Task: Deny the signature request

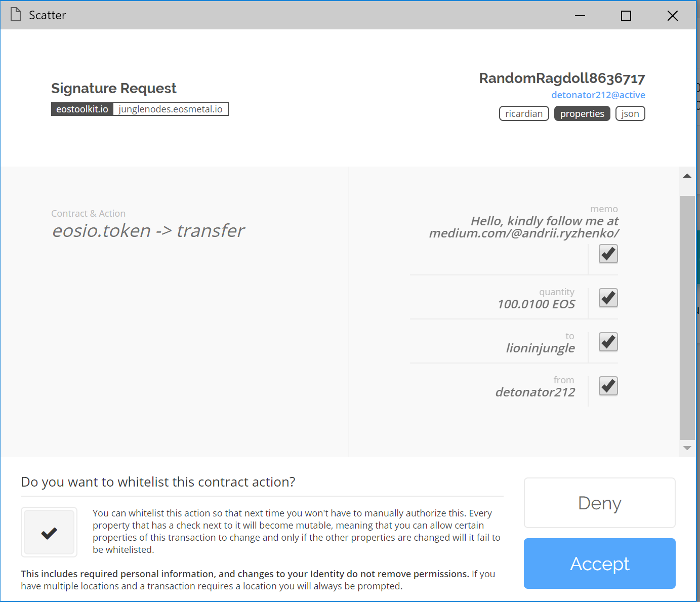Action: coord(600,503)
